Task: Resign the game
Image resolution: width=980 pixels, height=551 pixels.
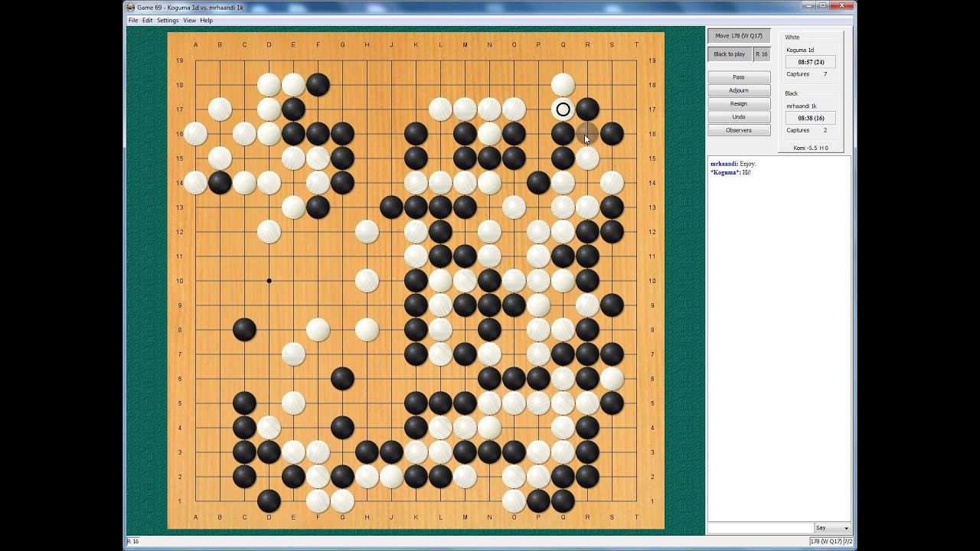Action: pos(739,103)
